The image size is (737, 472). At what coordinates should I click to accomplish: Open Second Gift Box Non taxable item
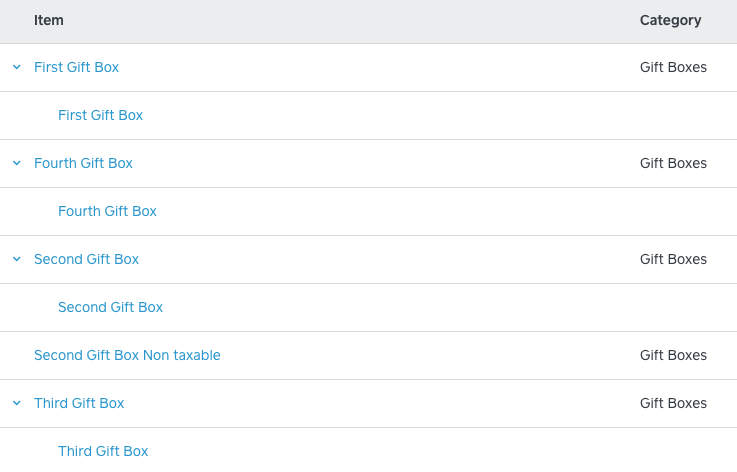click(127, 356)
